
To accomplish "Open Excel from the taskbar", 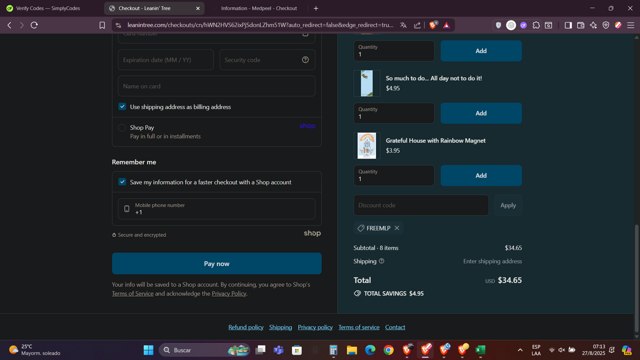I will point(481,350).
